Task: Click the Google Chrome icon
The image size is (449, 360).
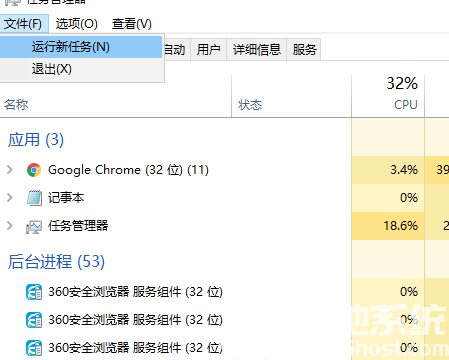Action: tap(34, 170)
